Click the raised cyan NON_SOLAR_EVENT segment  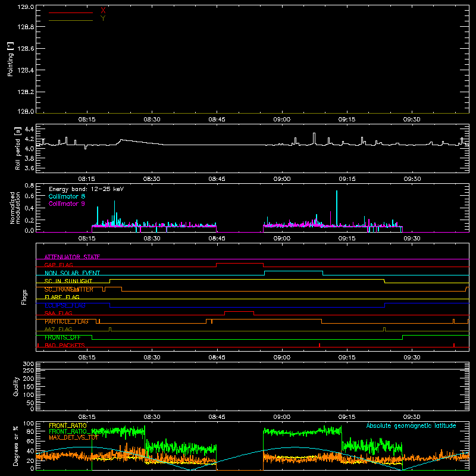pos(293,271)
